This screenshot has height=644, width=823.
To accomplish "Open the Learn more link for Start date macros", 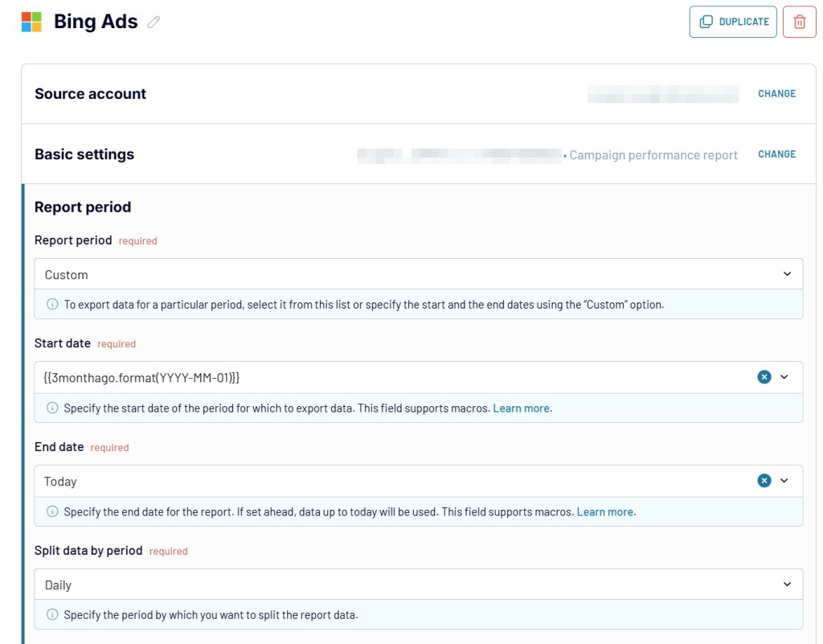I will pyautogui.click(x=521, y=408).
